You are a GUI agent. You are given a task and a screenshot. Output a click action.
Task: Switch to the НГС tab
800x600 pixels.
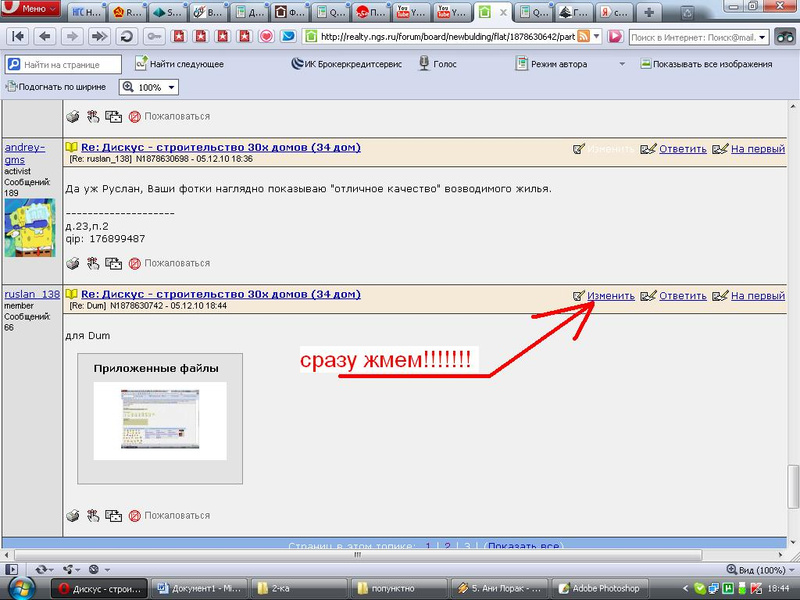coord(86,12)
